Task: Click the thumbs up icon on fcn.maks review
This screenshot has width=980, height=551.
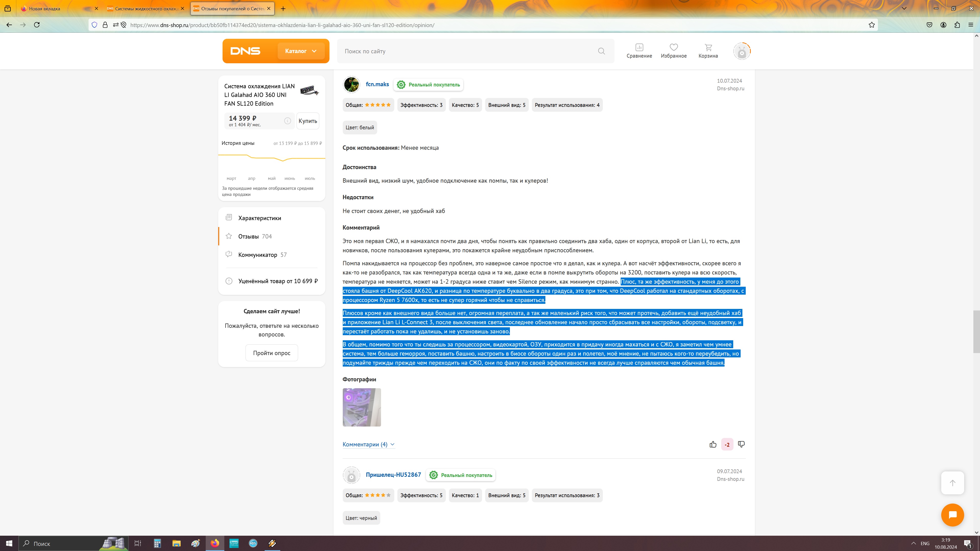Action: pos(713,444)
